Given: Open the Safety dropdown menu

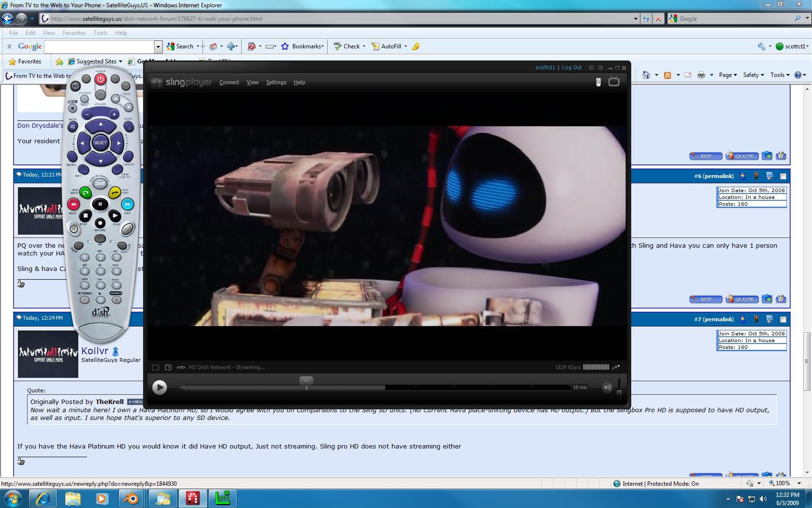Looking at the screenshot, I should click(754, 75).
